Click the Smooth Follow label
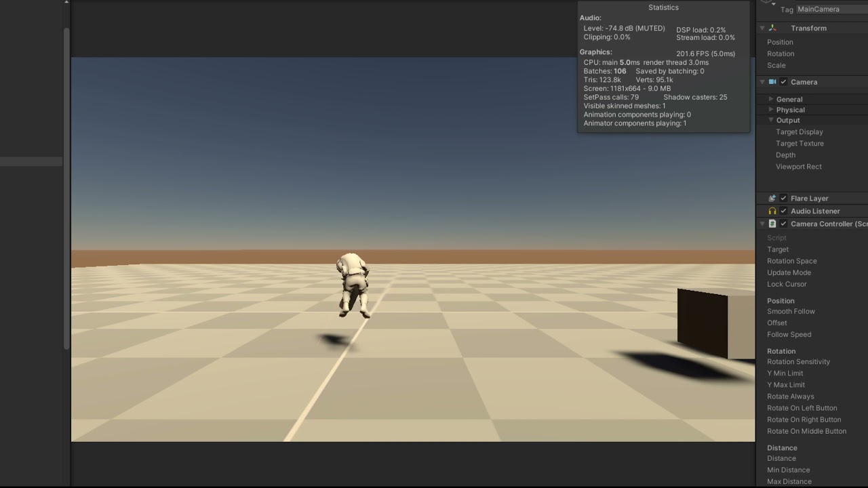The height and width of the screenshot is (488, 868). [x=791, y=312]
